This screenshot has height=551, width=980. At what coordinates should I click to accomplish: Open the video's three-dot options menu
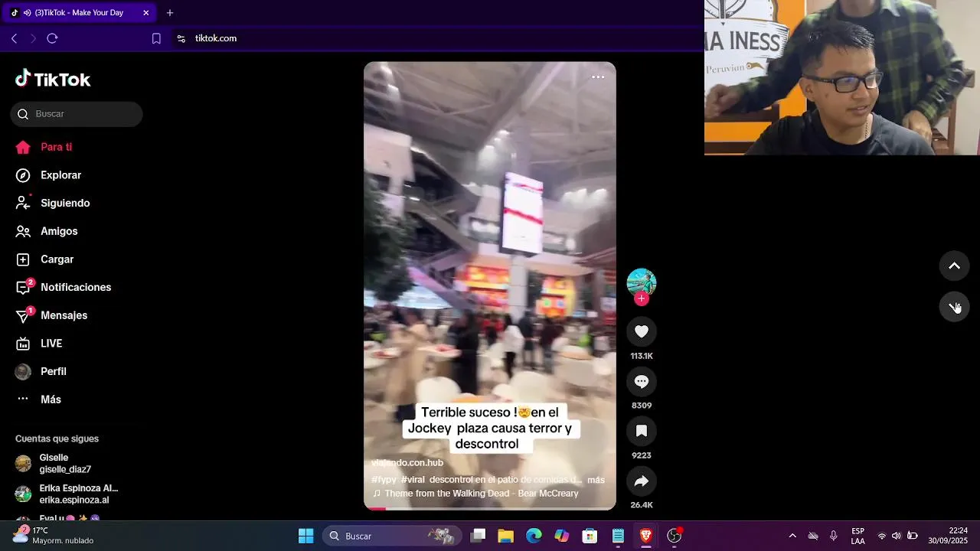[598, 77]
